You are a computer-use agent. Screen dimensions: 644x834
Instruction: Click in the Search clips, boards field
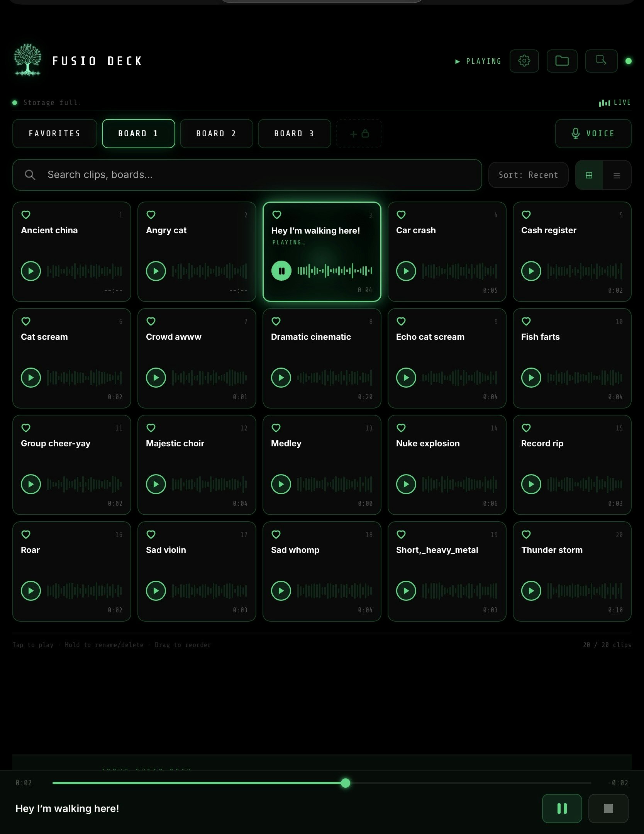pos(247,175)
